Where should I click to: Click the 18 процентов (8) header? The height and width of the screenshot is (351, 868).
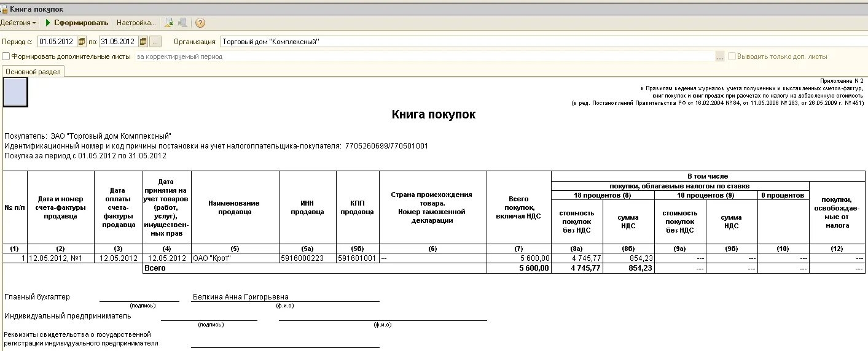603,195
